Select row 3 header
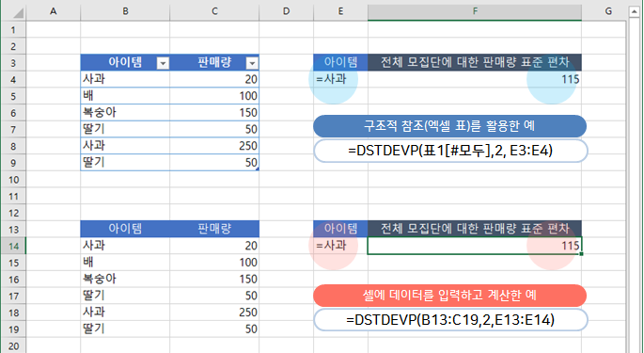The width and height of the screenshot is (644, 353). pos(13,63)
